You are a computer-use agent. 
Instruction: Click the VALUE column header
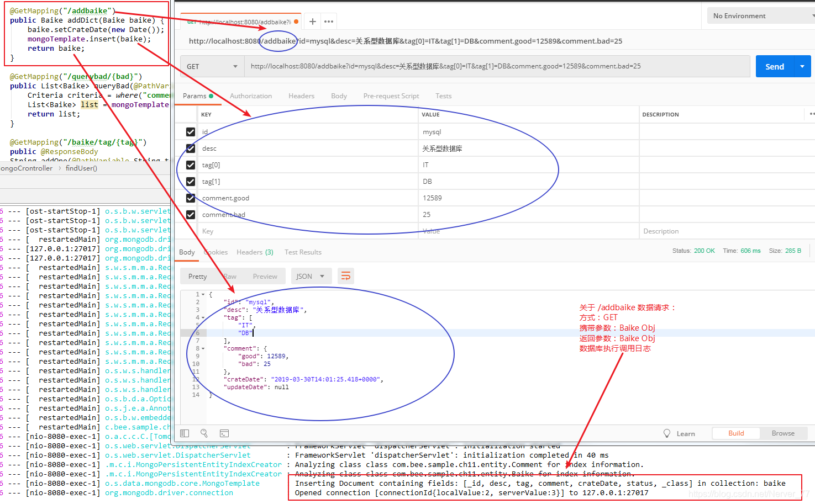430,115
